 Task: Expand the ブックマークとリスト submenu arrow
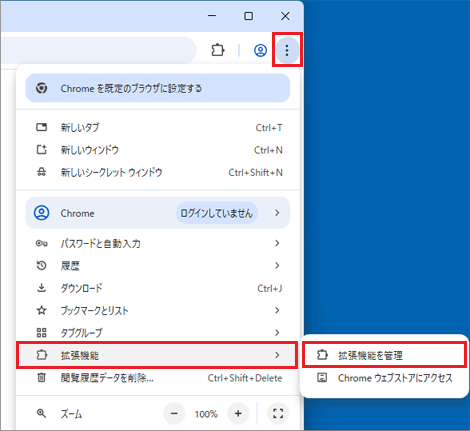pyautogui.click(x=277, y=310)
